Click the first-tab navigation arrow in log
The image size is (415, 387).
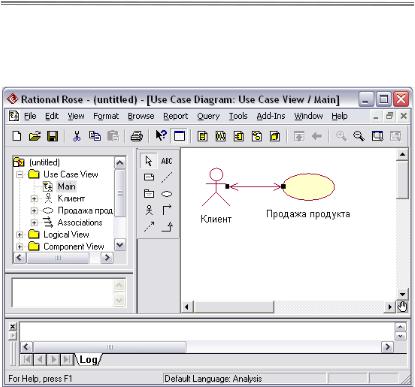click(x=27, y=360)
